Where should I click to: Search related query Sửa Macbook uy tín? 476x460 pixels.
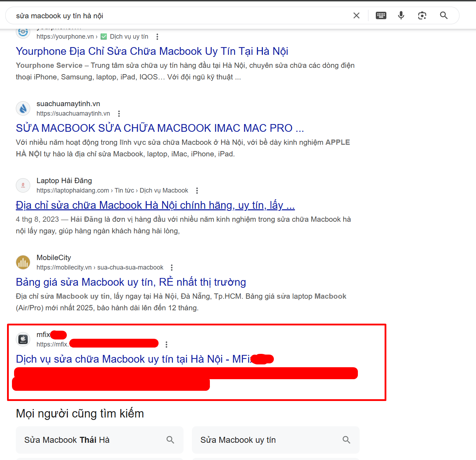pyautogui.click(x=276, y=440)
